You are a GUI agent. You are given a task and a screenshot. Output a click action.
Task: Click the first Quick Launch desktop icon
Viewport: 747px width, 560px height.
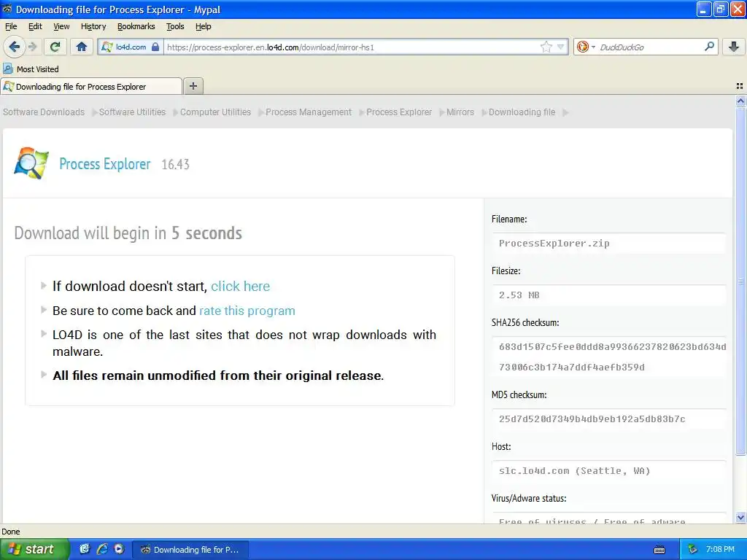[85, 549]
